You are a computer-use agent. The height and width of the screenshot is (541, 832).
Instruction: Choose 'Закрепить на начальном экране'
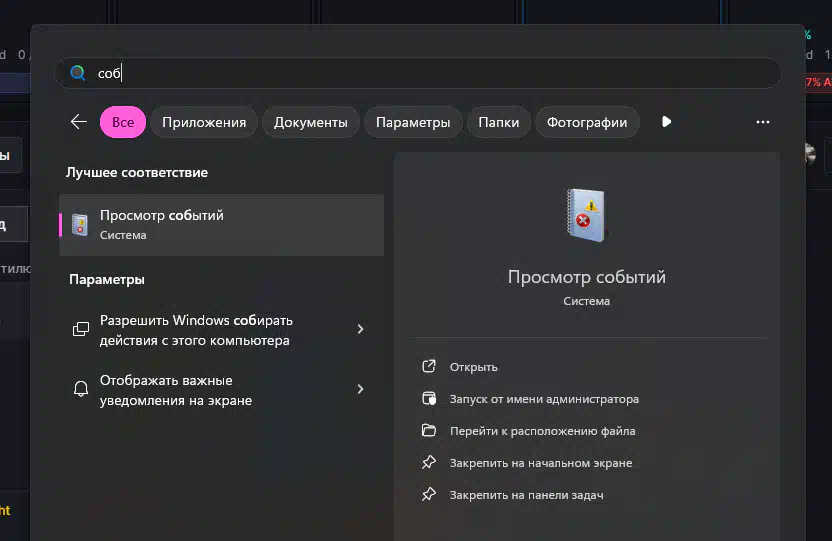coord(541,463)
